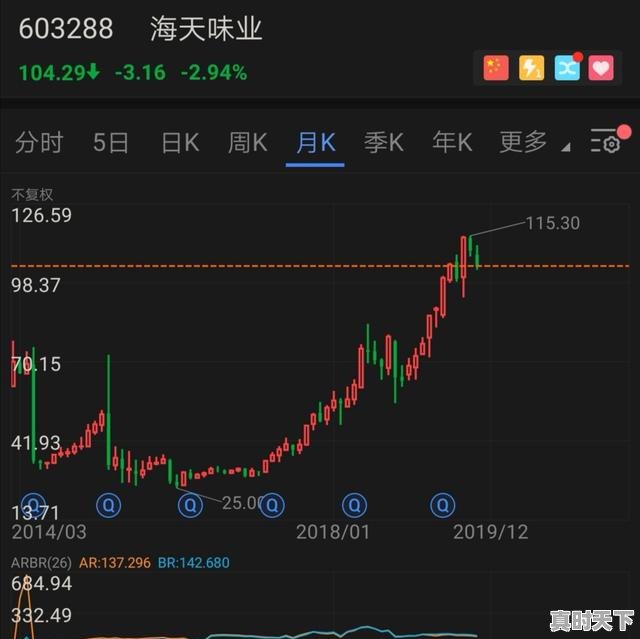Select the 月K tab
This screenshot has width=640, height=639.
click(x=316, y=142)
